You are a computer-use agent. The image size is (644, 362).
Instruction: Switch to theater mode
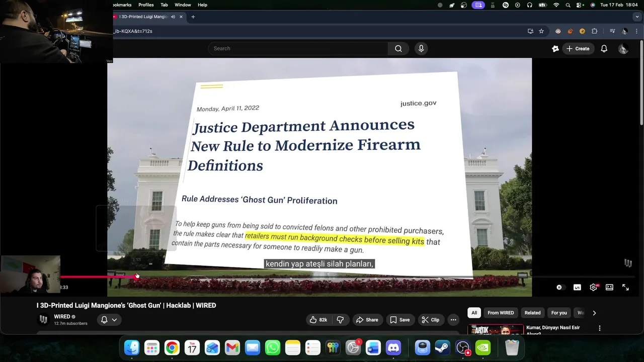click(x=609, y=287)
